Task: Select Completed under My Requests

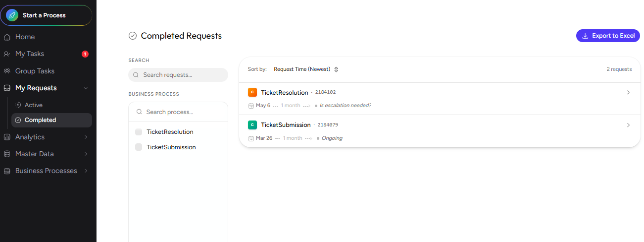Action: 51,120
